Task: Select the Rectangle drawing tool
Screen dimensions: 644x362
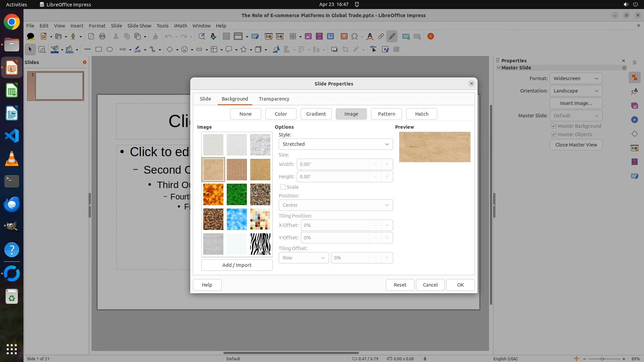Action: coord(99,50)
